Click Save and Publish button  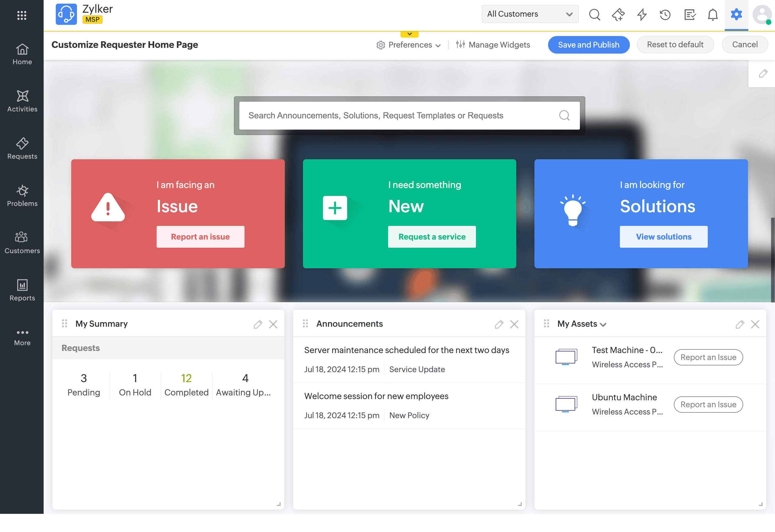[x=589, y=45]
